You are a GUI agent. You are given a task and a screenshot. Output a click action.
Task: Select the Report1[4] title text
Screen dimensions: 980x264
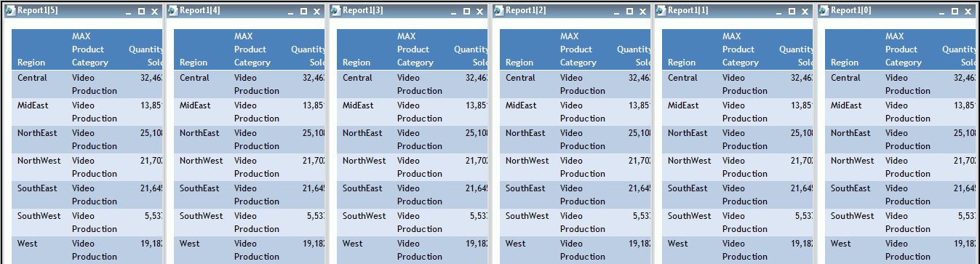coord(200,11)
